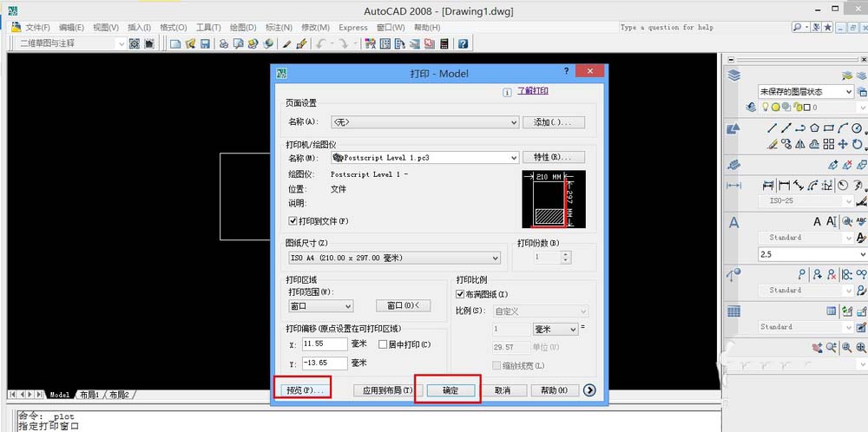Open the 打印范围 窗口 dropdown
The image size is (868, 432).
pos(320,306)
